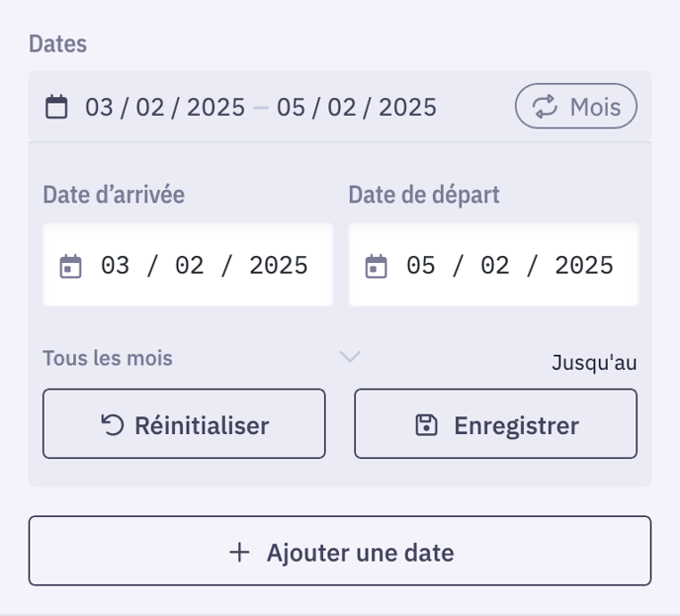Viewport: 680px width, 616px height.
Task: Click the calendar icon in departure date field
Action: (x=376, y=266)
